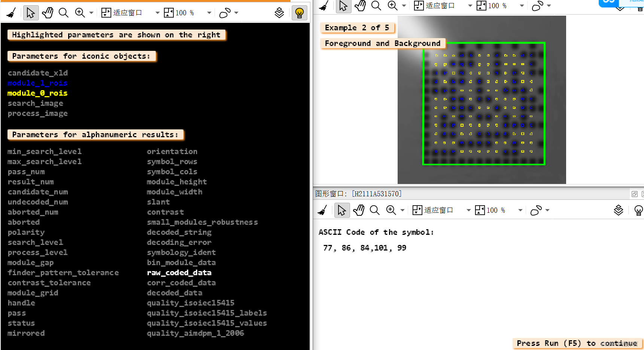Open the 100% zoom level dropdown
This screenshot has height=350, width=644.
[209, 12]
